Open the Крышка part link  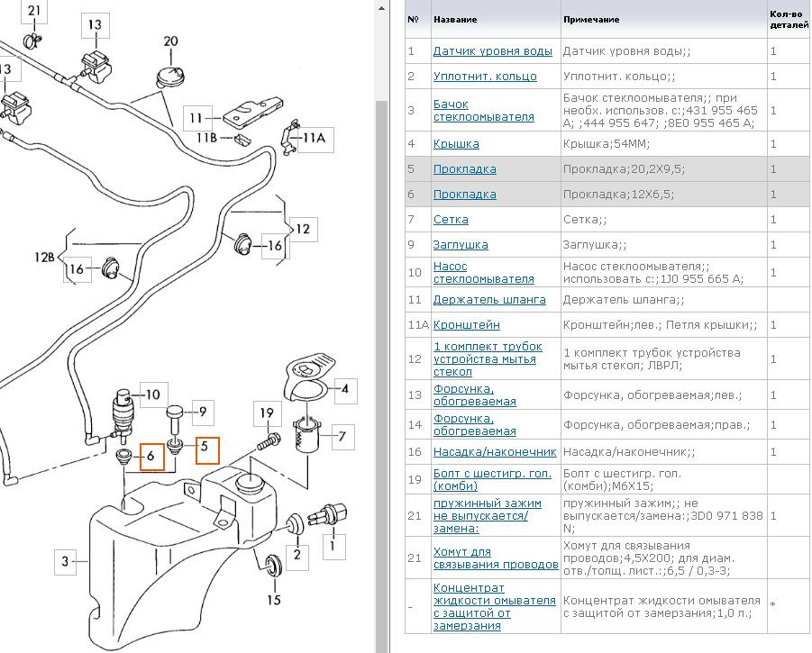(456, 144)
